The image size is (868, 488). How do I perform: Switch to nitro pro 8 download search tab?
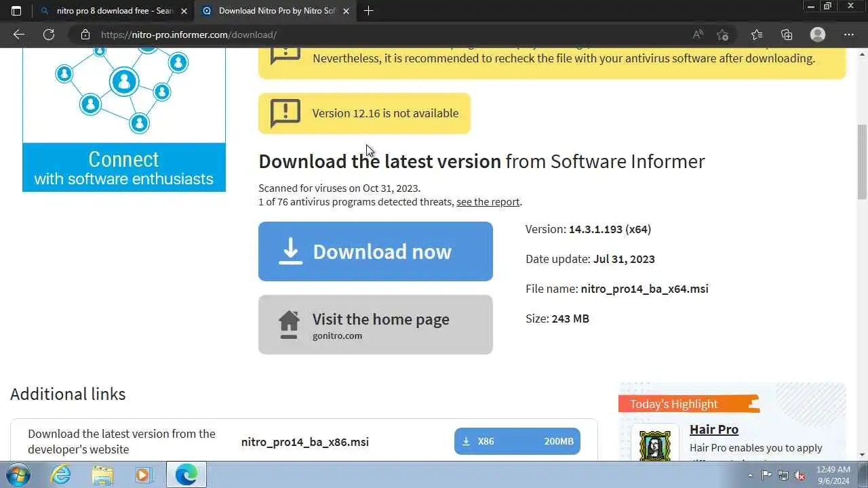click(113, 11)
